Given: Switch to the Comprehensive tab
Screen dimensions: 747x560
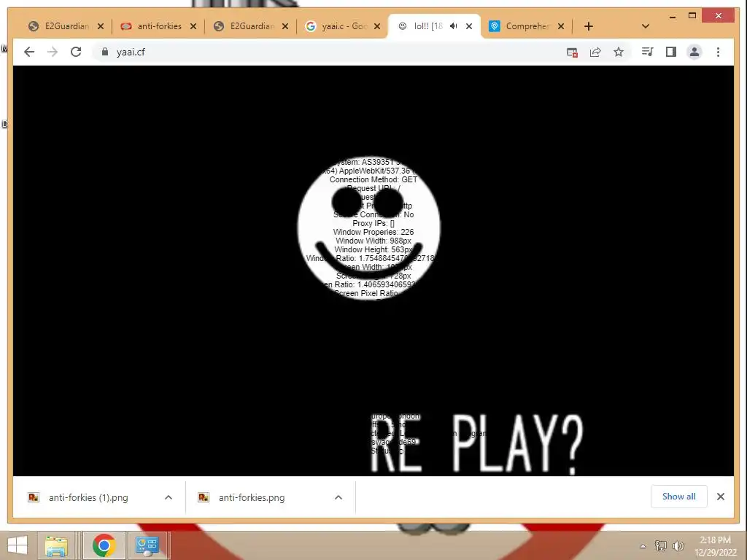Looking at the screenshot, I should pyautogui.click(x=527, y=26).
